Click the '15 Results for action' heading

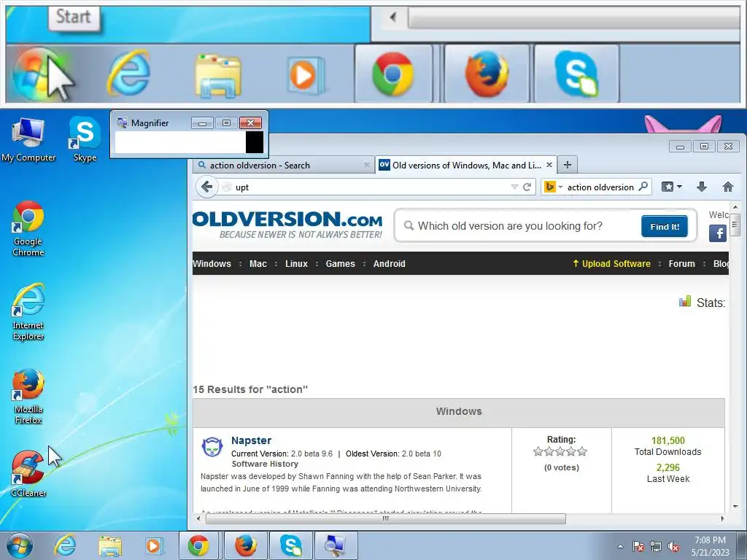250,389
